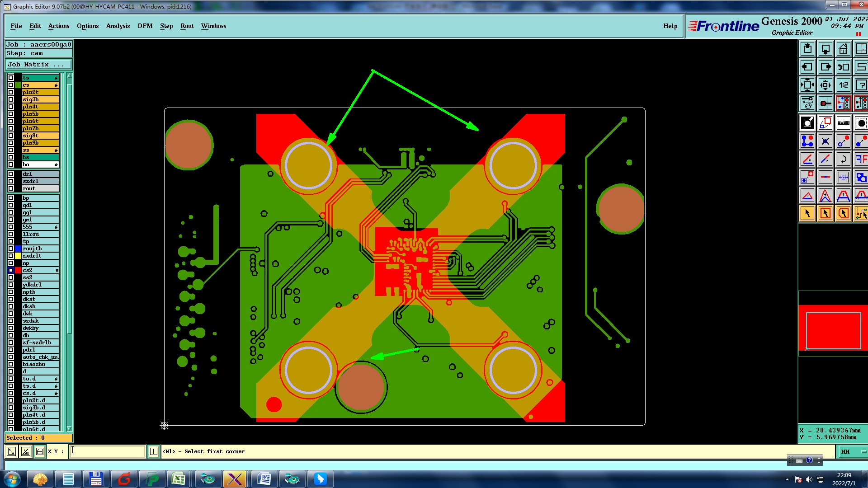Click the rotate arrow tool icon

point(843,159)
